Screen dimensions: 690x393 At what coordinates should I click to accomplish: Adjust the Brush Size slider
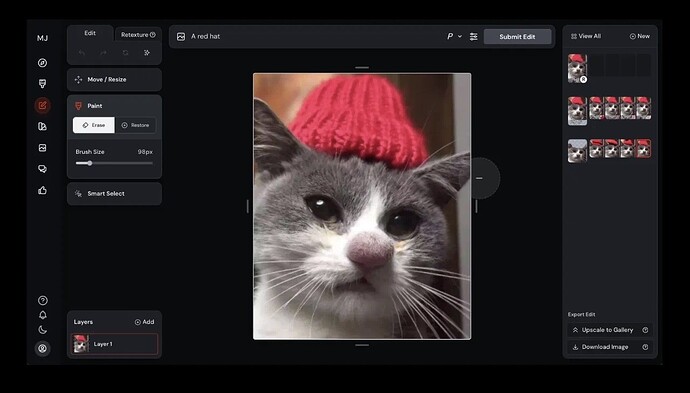(114, 163)
